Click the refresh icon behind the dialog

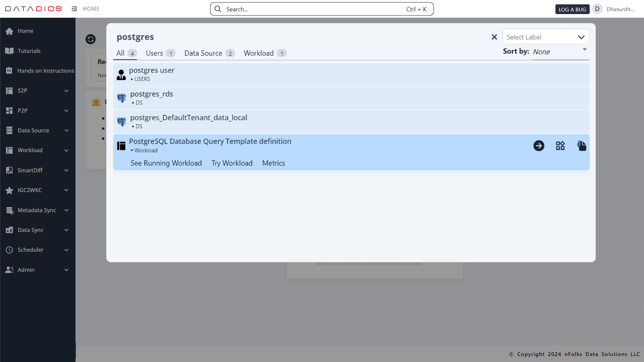click(91, 39)
